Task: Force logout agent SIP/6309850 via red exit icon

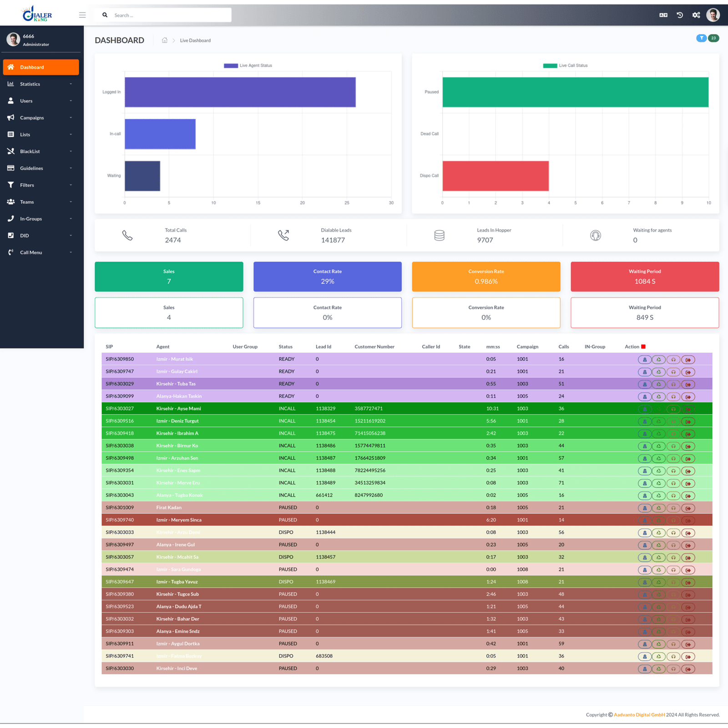Action: pyautogui.click(x=688, y=359)
